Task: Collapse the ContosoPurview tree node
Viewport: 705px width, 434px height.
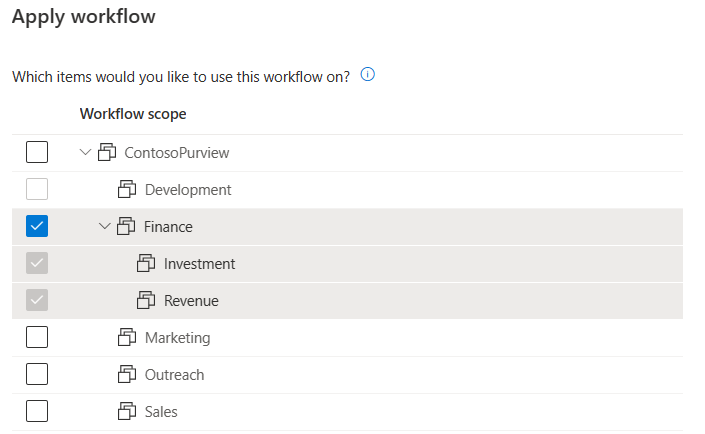Action: click(85, 152)
